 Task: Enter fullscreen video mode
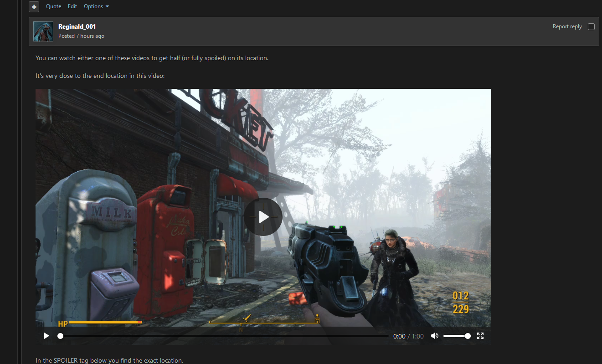pyautogui.click(x=480, y=336)
